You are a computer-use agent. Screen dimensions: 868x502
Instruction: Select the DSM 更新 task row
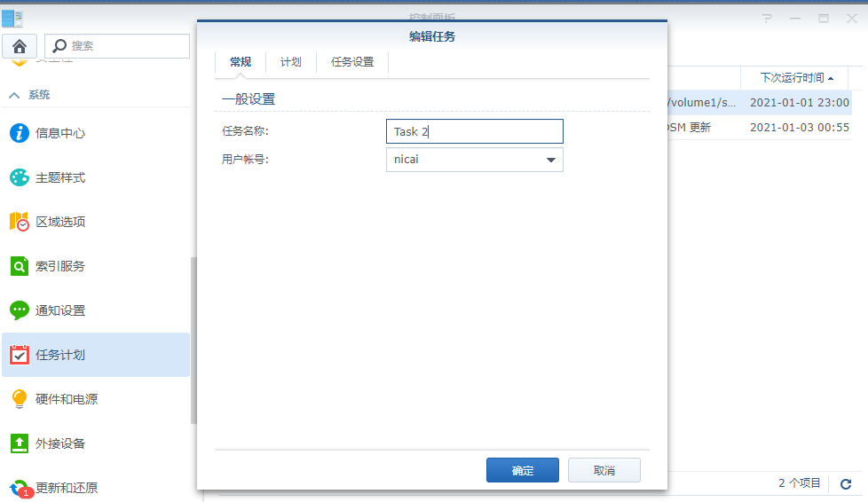click(760, 128)
